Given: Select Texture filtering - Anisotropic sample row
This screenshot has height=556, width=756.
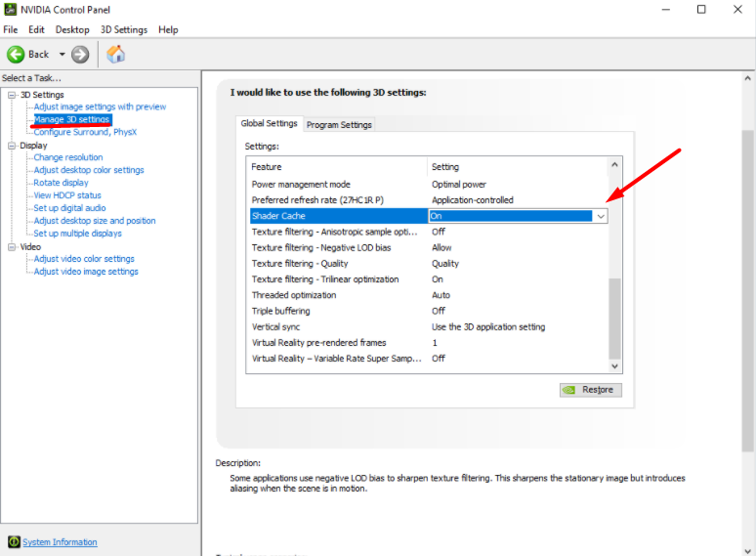Looking at the screenshot, I should pos(429,232).
